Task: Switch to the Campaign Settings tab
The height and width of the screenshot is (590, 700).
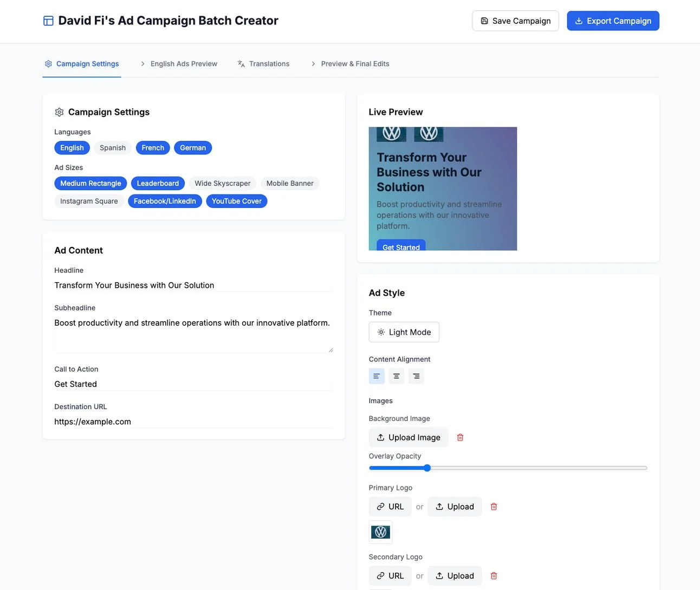Action: pos(82,64)
